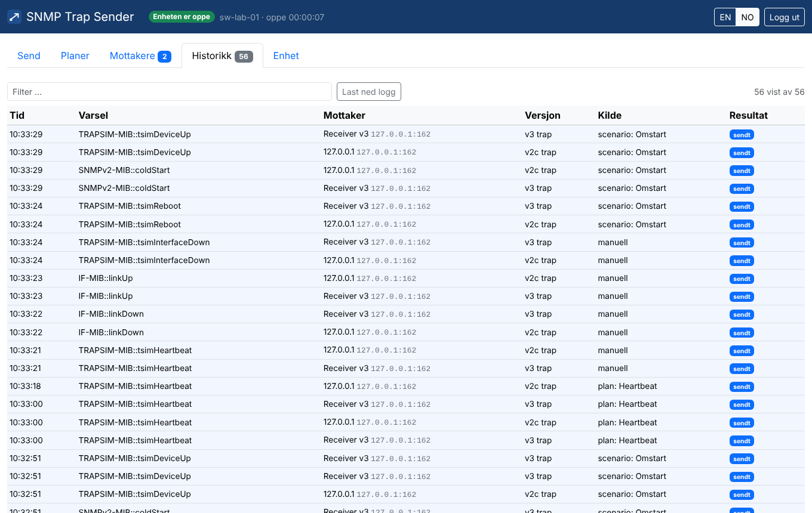The height and width of the screenshot is (513, 812).
Task: Click the Kilde column header
Action: coord(610,115)
